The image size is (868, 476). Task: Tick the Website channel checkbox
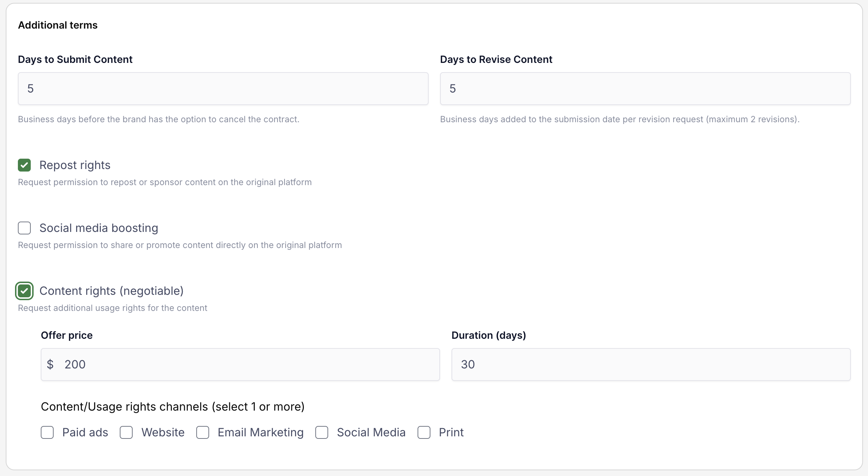[x=126, y=432]
